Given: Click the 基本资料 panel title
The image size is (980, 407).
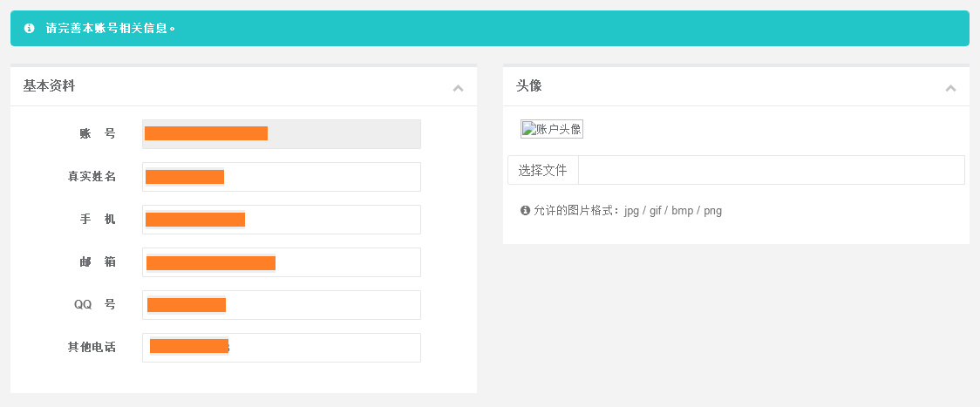Looking at the screenshot, I should coord(49,85).
